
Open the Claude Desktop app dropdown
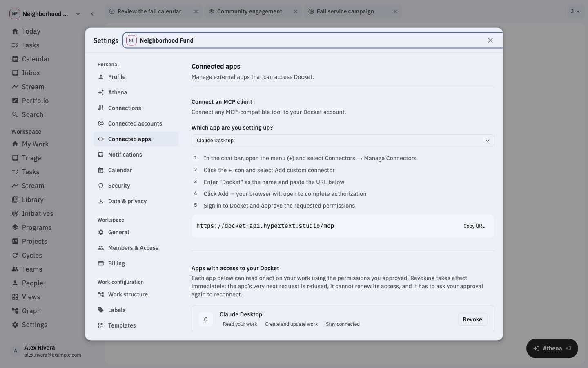click(343, 141)
